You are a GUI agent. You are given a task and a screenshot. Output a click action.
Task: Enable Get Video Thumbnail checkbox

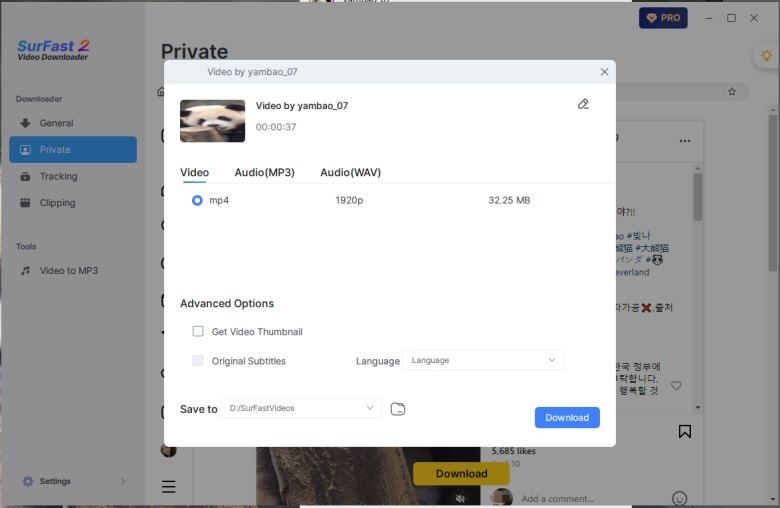[x=198, y=331]
